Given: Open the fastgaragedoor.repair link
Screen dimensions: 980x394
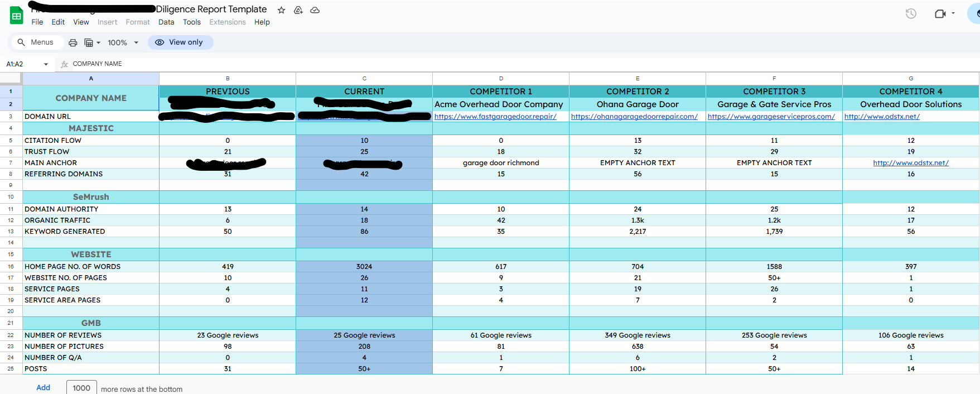Looking at the screenshot, I should (495, 117).
